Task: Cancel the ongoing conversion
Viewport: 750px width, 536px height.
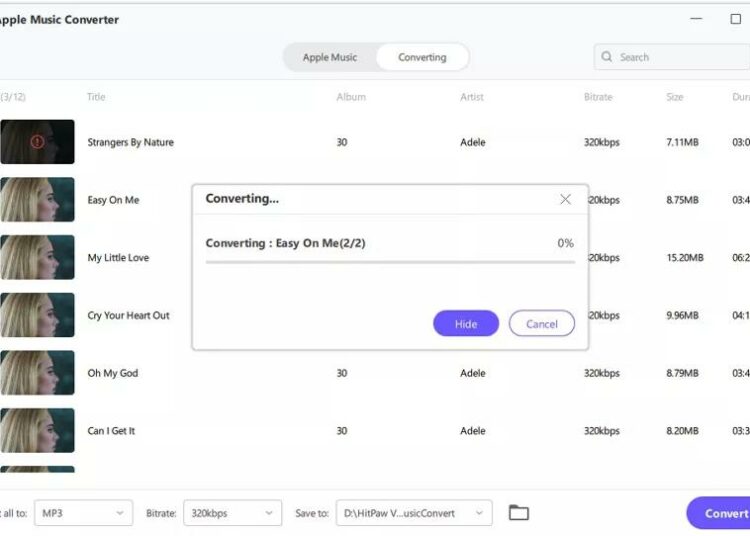Action: pos(541,324)
